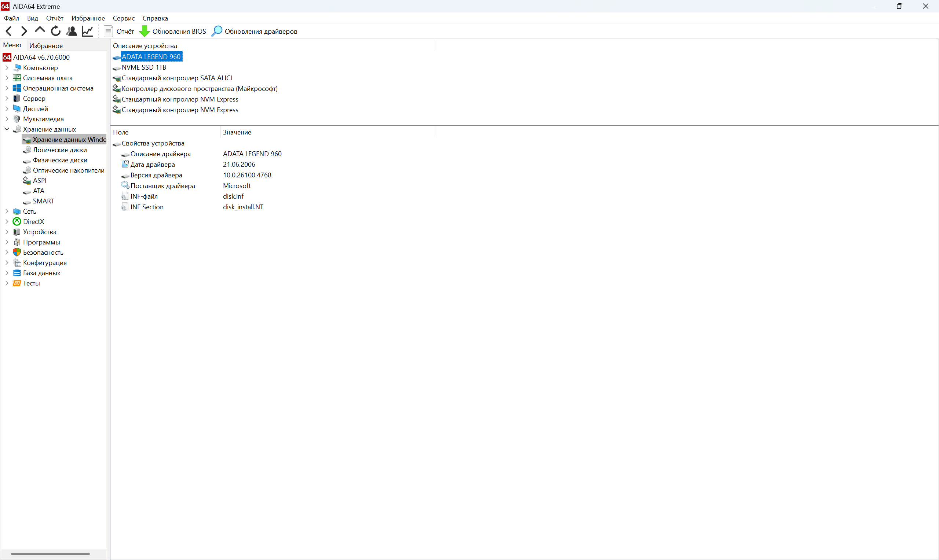Click the Back navigation arrow
This screenshot has width=939, height=560.
[x=9, y=31]
